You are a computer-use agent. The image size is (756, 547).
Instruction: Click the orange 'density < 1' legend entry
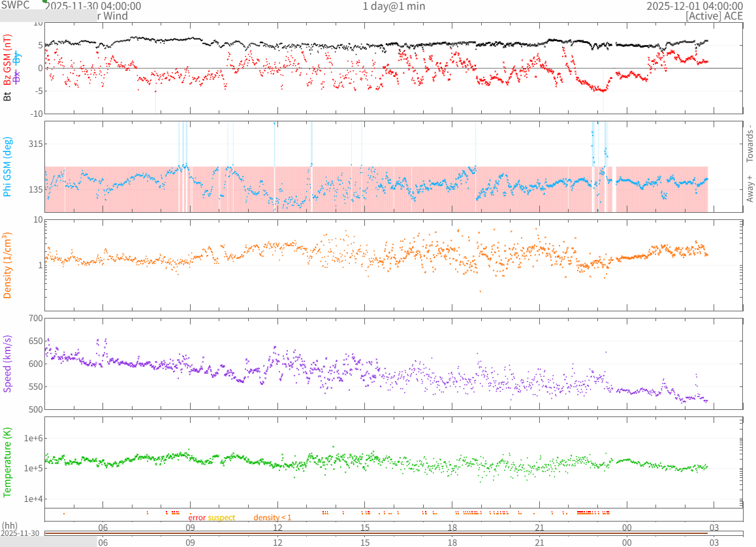click(x=272, y=518)
